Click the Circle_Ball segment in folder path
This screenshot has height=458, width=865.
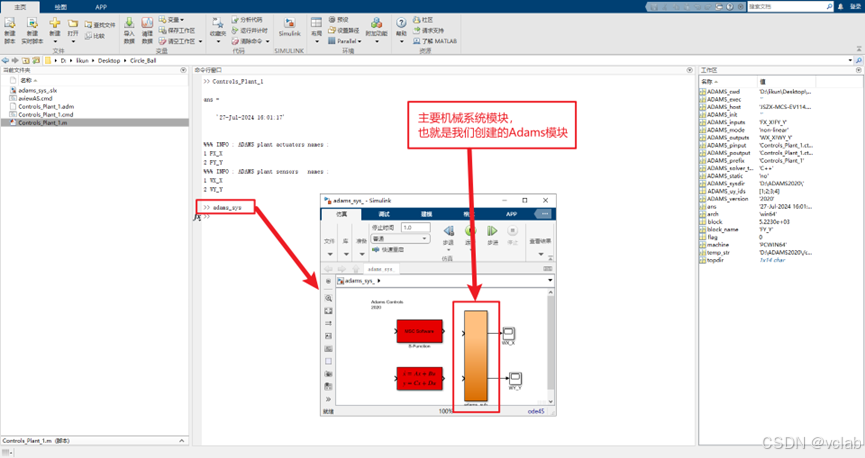pos(143,61)
